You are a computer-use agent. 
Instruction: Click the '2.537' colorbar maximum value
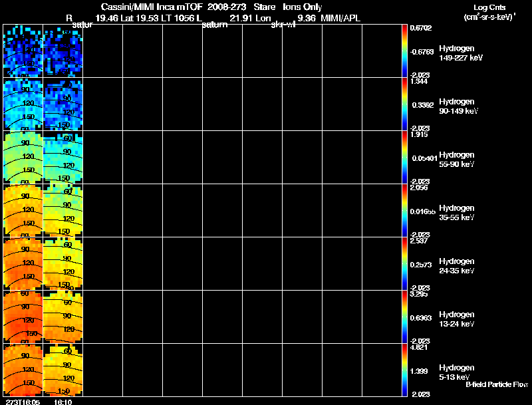pyautogui.click(x=419, y=241)
